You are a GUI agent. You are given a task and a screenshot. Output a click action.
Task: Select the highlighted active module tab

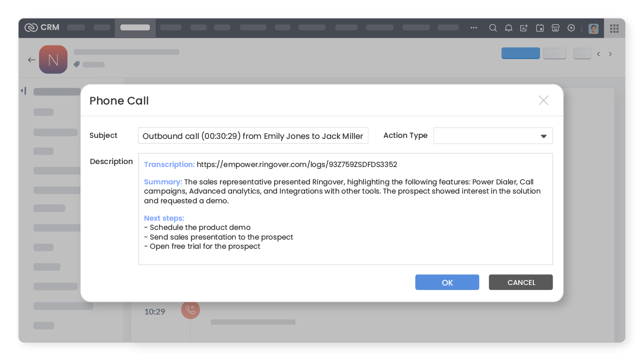(x=135, y=28)
